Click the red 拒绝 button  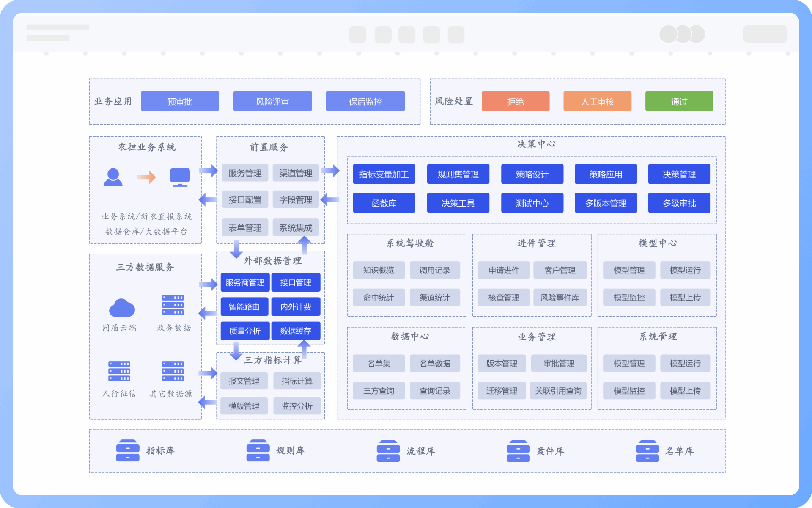click(516, 102)
